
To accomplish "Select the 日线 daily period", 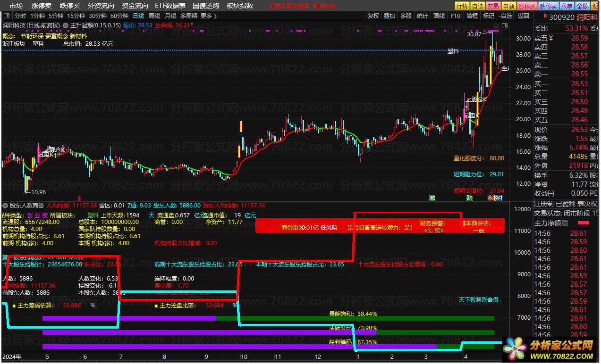I will [139, 16].
